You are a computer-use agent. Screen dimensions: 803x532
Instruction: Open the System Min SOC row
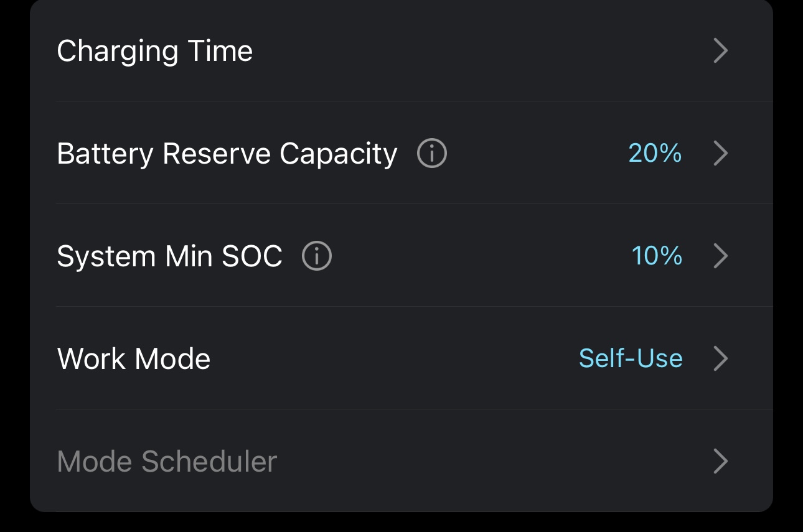tap(473, 256)
